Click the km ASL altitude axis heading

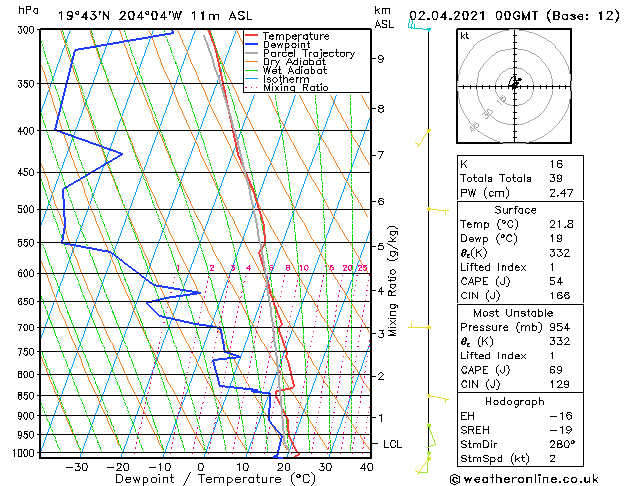point(384,17)
